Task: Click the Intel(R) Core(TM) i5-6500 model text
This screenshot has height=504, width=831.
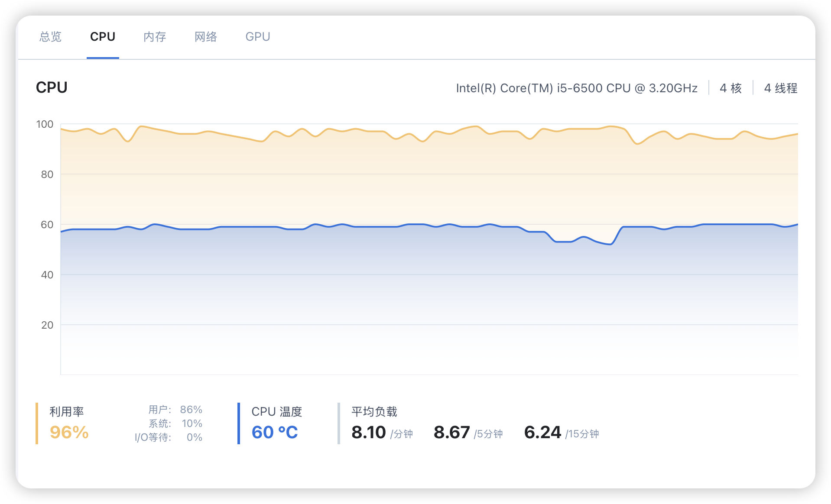Action: point(577,88)
